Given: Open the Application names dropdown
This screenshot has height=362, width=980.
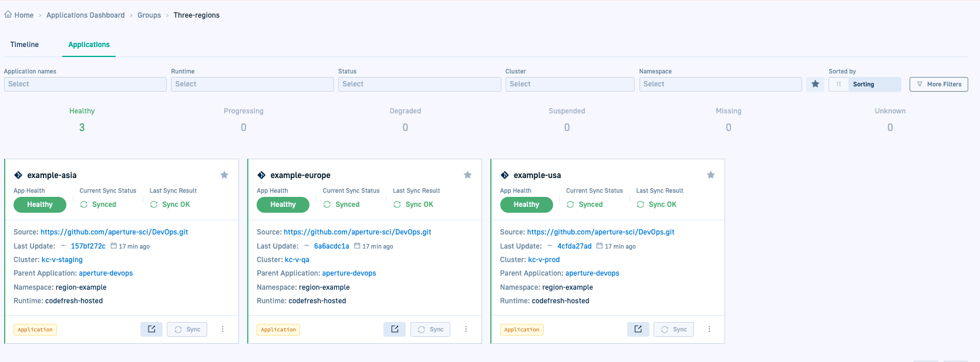Looking at the screenshot, I should [85, 84].
